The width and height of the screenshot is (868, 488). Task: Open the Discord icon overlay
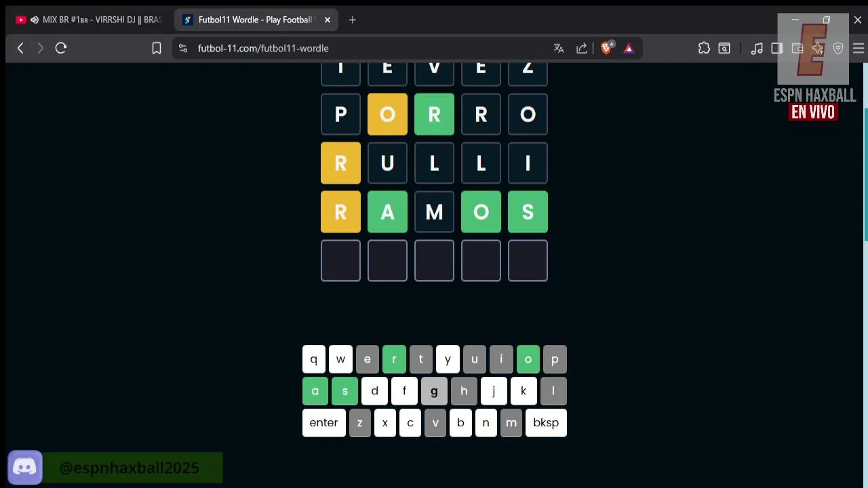coord(25,468)
